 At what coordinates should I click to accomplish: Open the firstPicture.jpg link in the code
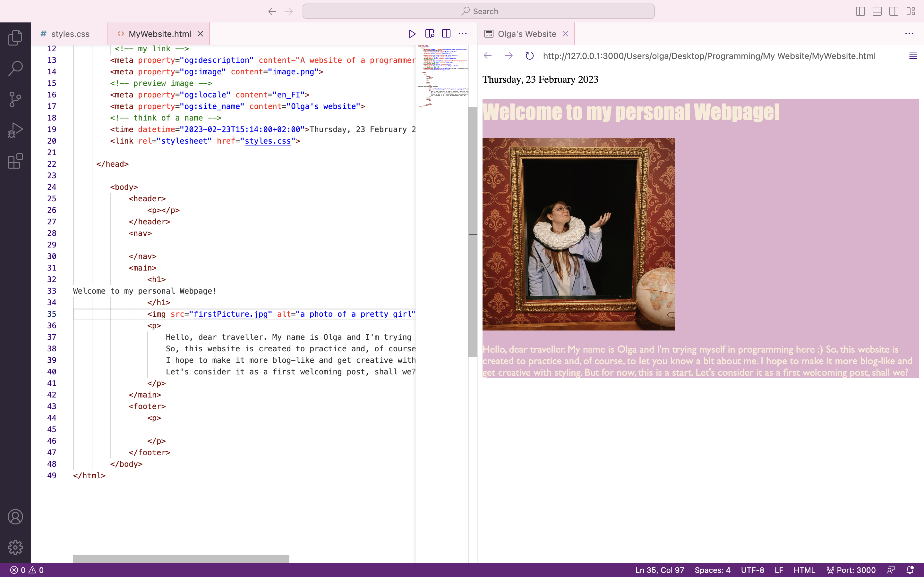(231, 314)
